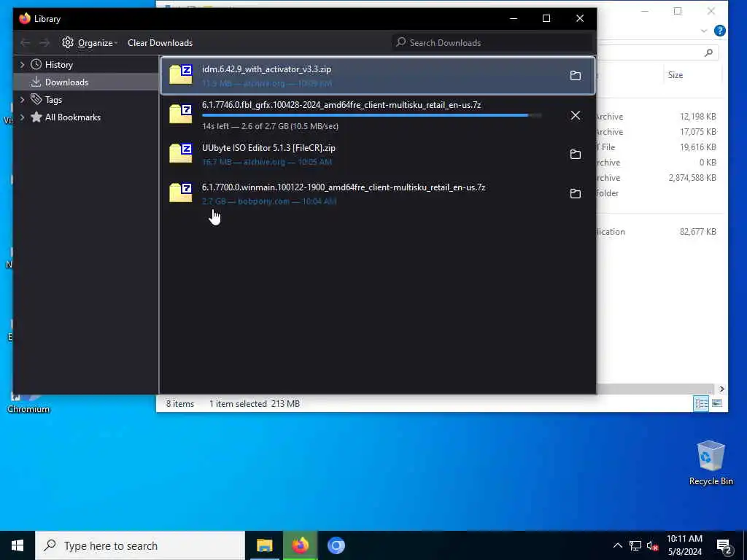Image resolution: width=747 pixels, height=560 pixels.
Task: Select Tags in Library sidebar
Action: pyautogui.click(x=53, y=99)
